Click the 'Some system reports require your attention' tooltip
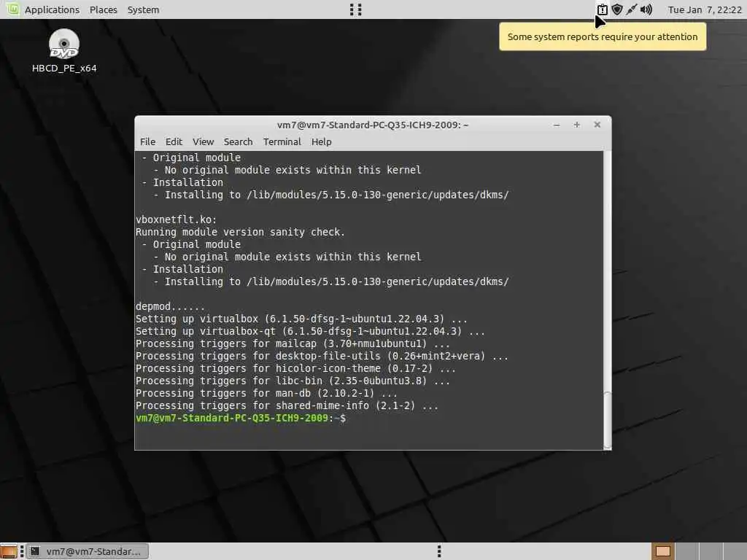The width and height of the screenshot is (747, 560). (x=603, y=36)
